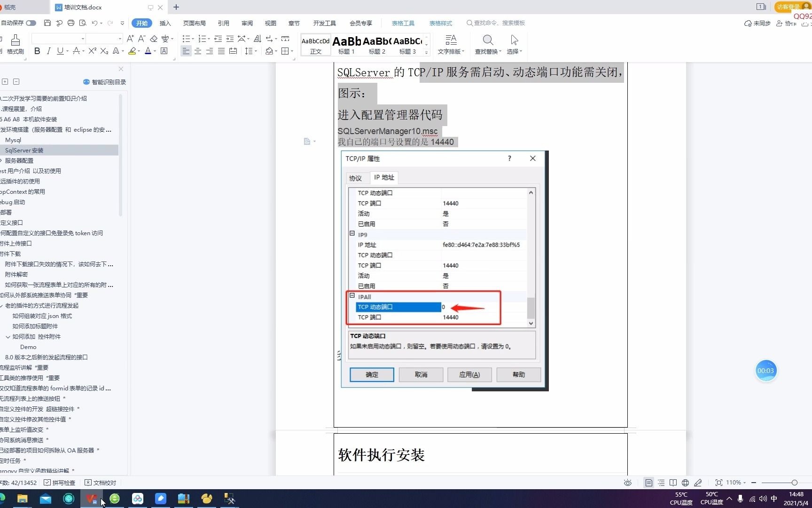Open the Review (审阅) ribbon tab
Screen dimensions: 812x508
click(247, 23)
